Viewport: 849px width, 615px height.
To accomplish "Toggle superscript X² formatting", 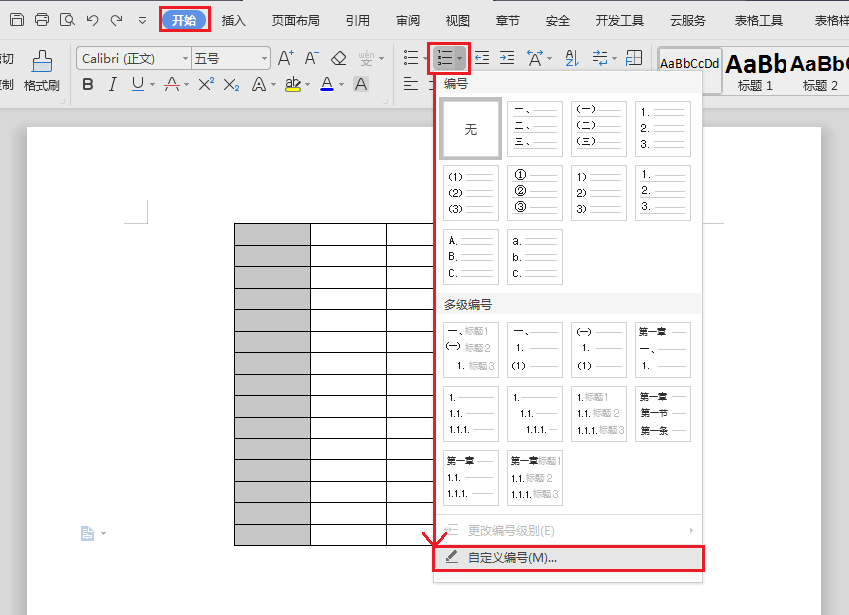I will pos(206,84).
